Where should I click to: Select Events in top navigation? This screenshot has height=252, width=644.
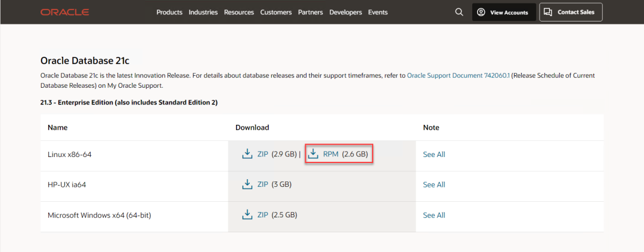tap(377, 12)
